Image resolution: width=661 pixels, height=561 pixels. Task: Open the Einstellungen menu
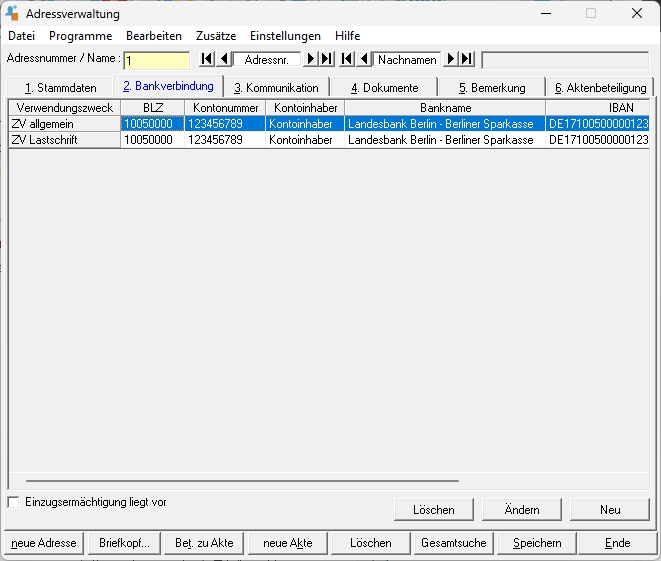tap(285, 35)
